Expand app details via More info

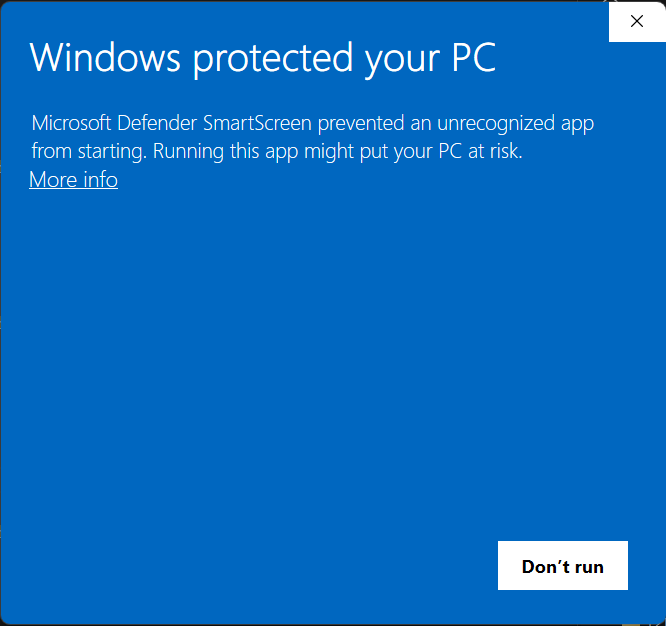(73, 180)
